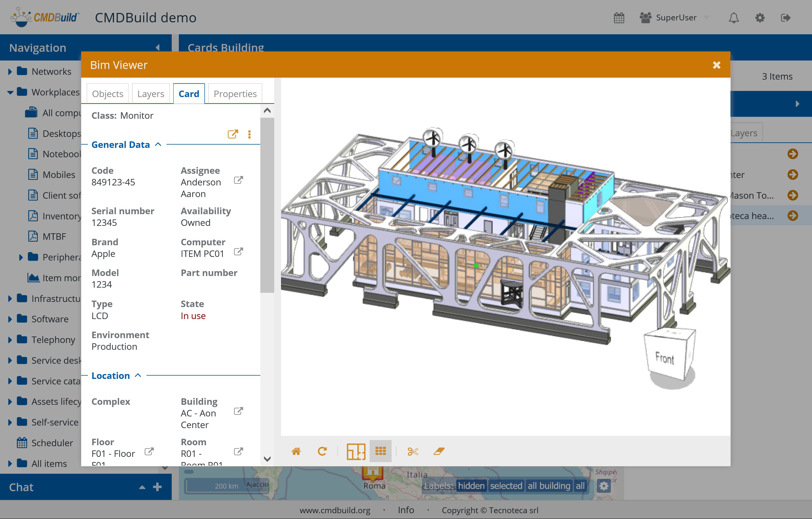Open the three-dot card actions menu

pyautogui.click(x=249, y=134)
